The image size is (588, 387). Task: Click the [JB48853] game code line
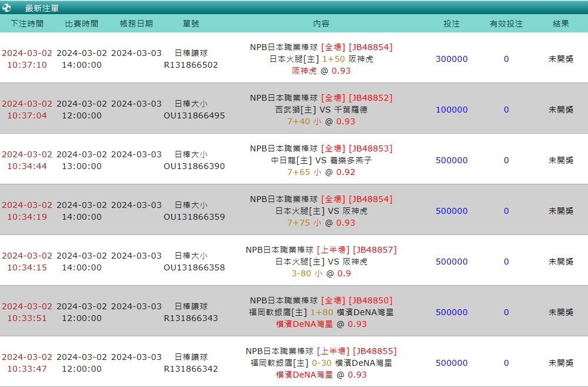[321, 148]
